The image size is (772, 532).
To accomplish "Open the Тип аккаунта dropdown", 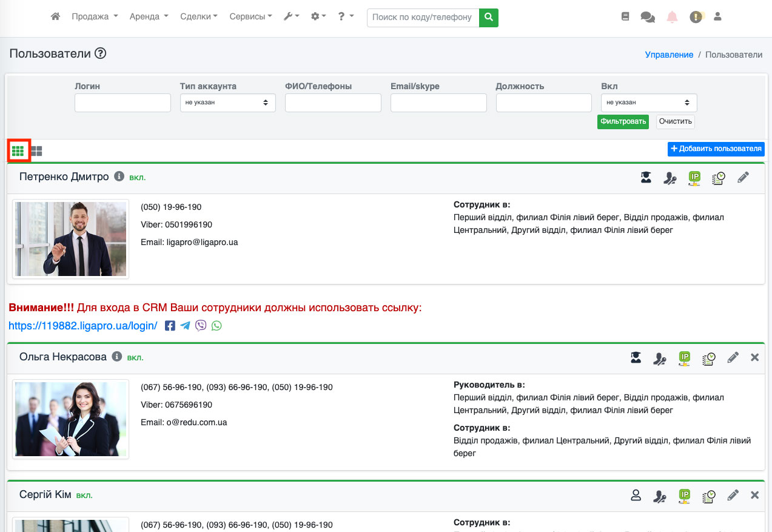I will 227,103.
